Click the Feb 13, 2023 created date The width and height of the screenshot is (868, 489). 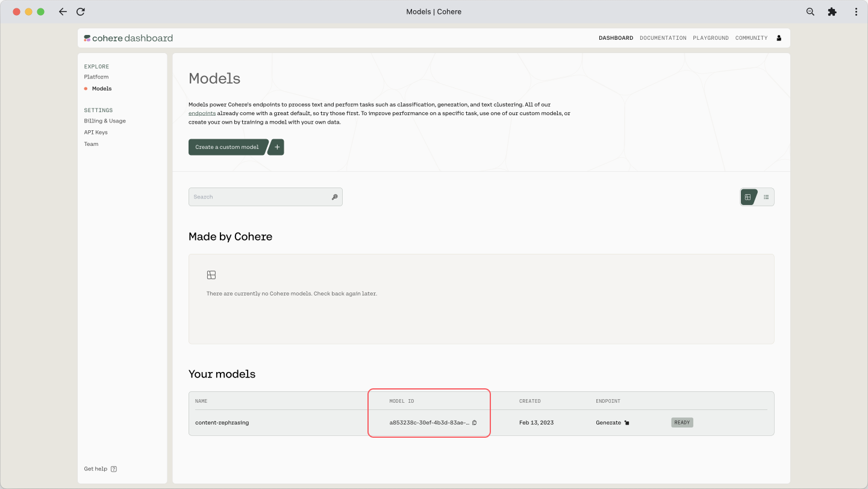pyautogui.click(x=536, y=423)
